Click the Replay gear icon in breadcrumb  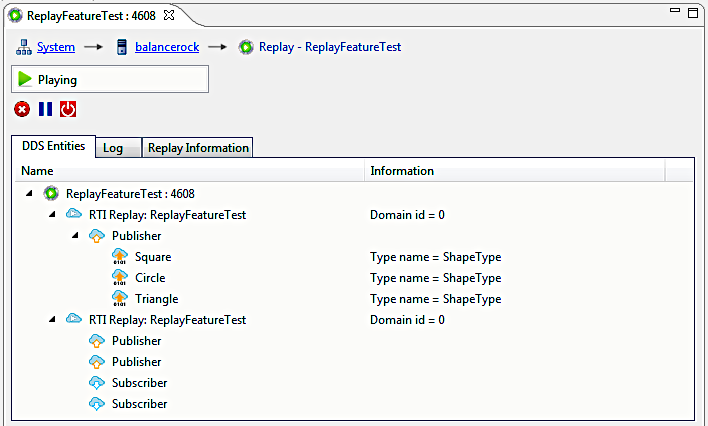point(246,47)
